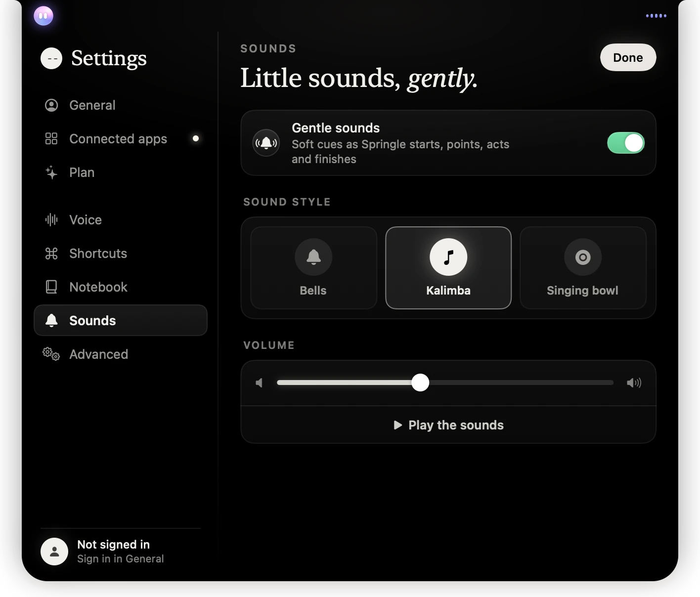Click the volume slider handle
Screen dimensions: 700x597
click(420, 383)
